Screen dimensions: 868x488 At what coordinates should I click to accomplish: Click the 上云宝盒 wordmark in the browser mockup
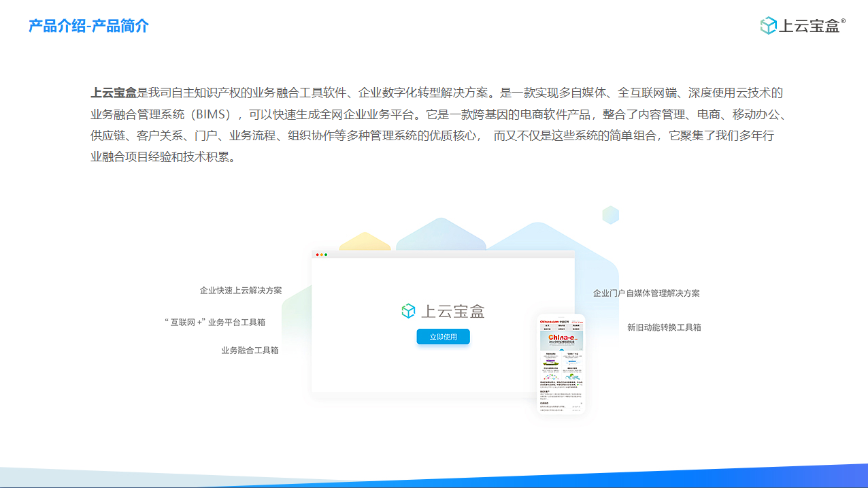pyautogui.click(x=453, y=312)
